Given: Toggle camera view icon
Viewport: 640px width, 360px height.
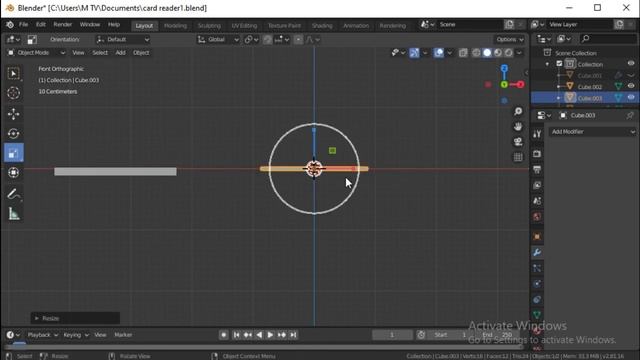Looking at the screenshot, I should click(518, 142).
